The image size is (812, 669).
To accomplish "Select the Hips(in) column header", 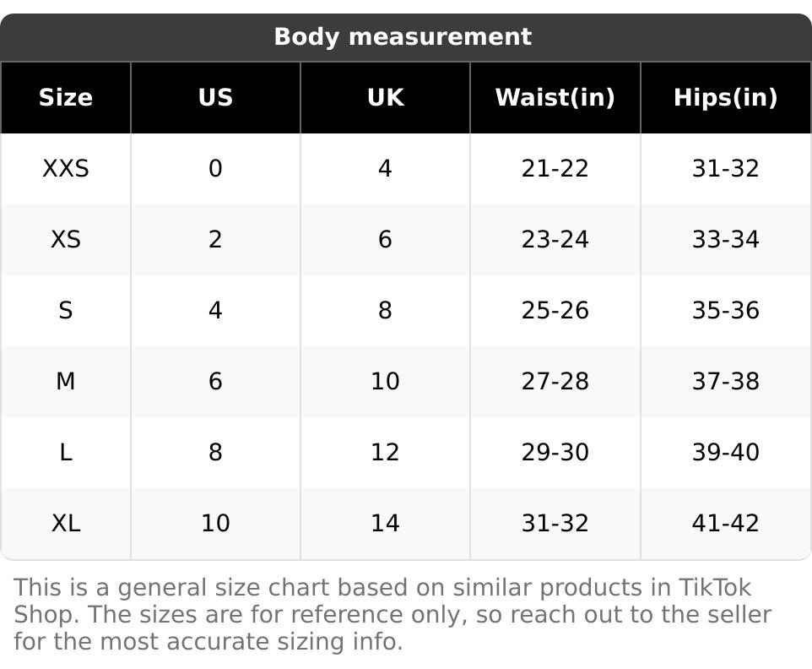I will (725, 98).
